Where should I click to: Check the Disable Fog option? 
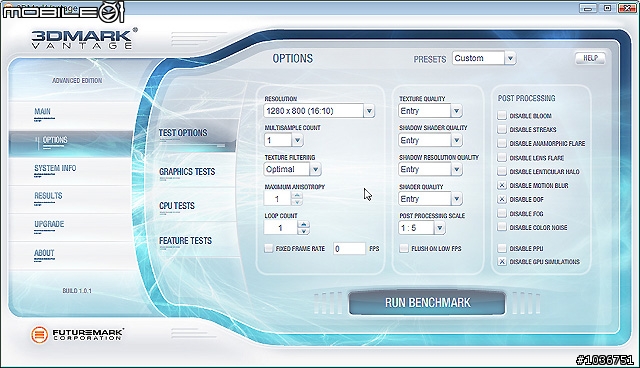coord(502,213)
